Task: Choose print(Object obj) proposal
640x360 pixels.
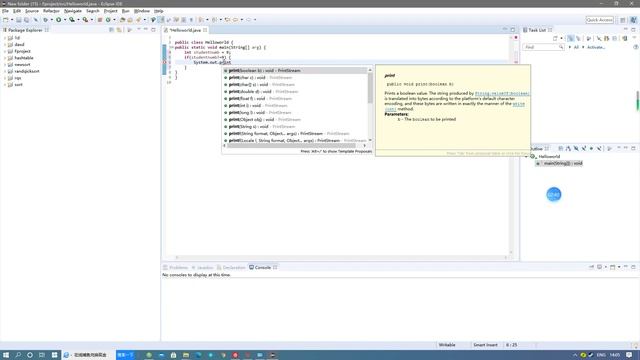Action: pyautogui.click(x=295, y=120)
